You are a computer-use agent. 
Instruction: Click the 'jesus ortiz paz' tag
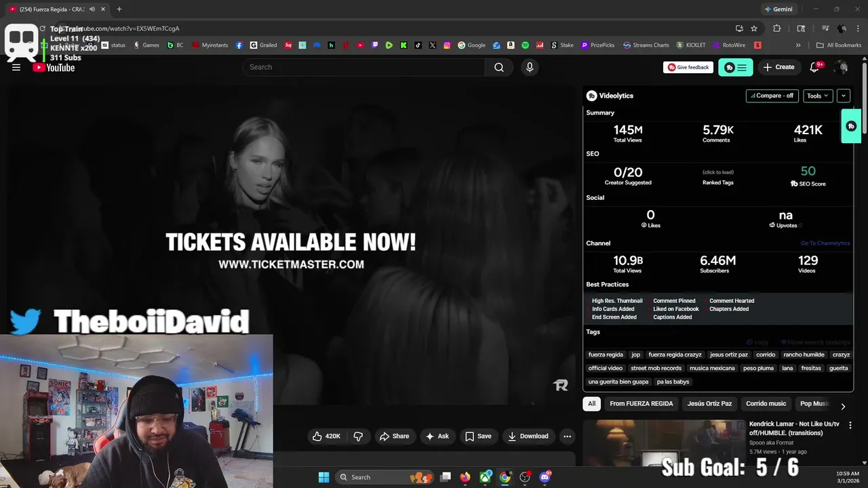pos(729,354)
